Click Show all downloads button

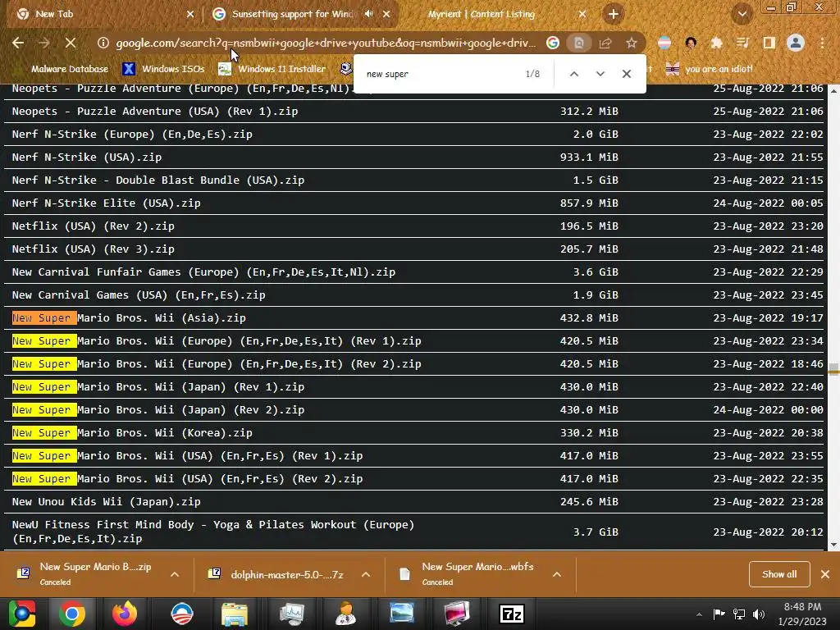coord(779,574)
